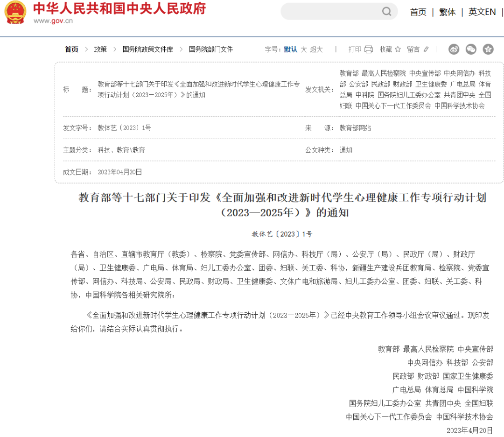504x437 pixels.
Task: Click the pencil message icon
Action: tap(426, 49)
